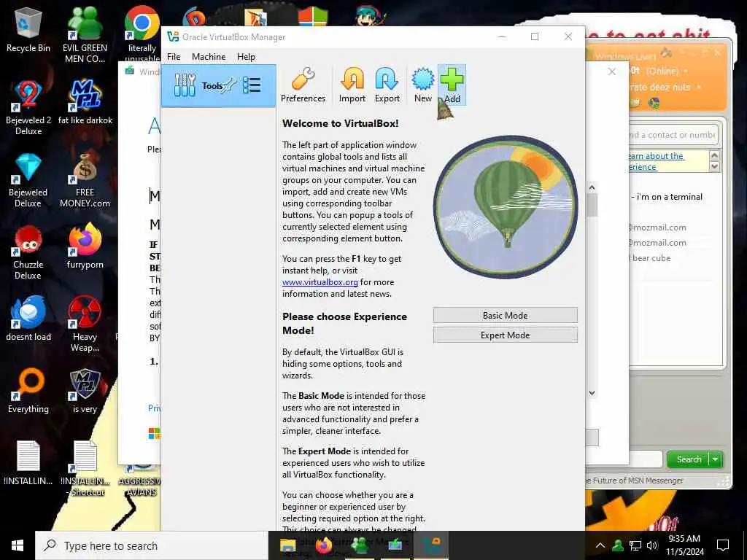Choose Expert Mode
Screen dimensions: 747x560
[505, 335]
